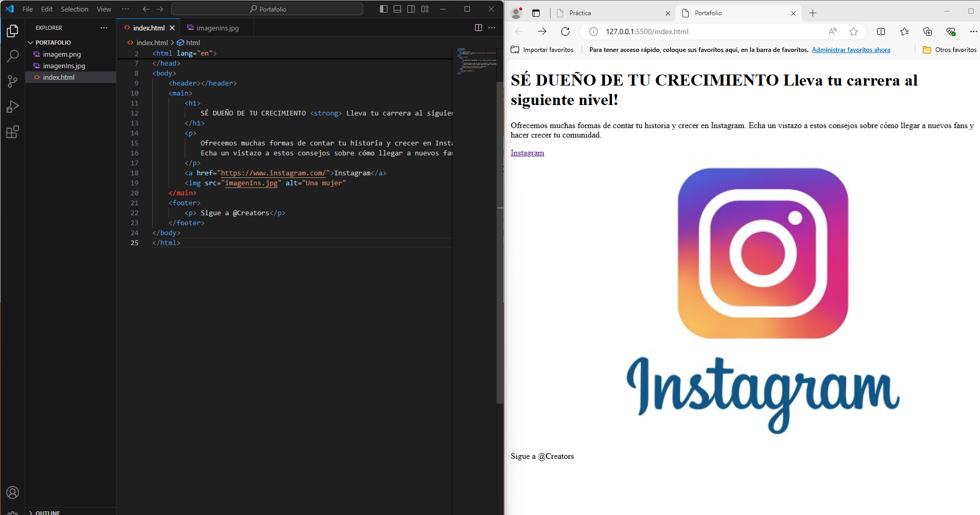The image size is (980, 515).
Task: Click Administrar favoritos ahora link
Action: (x=851, y=50)
